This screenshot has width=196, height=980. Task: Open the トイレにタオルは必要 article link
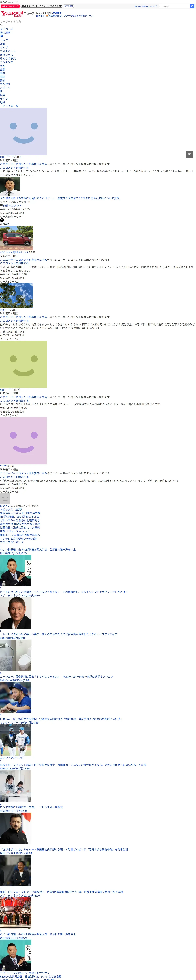pyautogui.click(x=59, y=634)
